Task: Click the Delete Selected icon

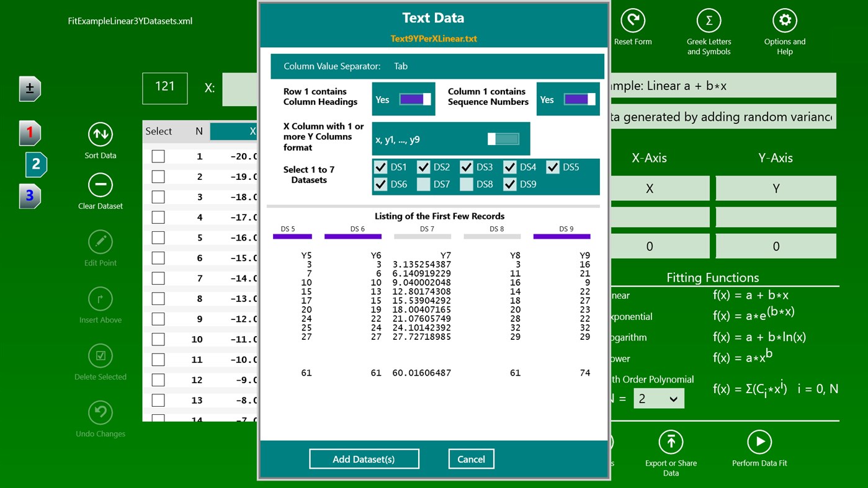Action: (x=100, y=355)
